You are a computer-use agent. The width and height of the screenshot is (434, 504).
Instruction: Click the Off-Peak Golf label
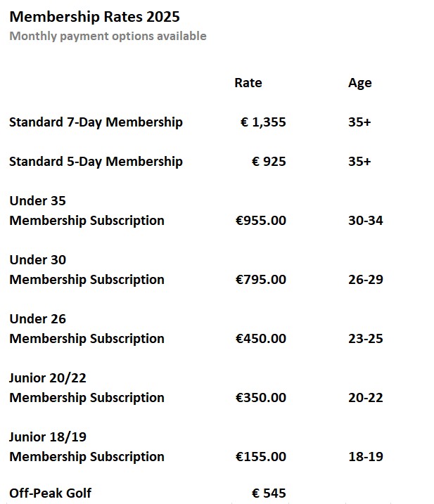(x=50, y=493)
